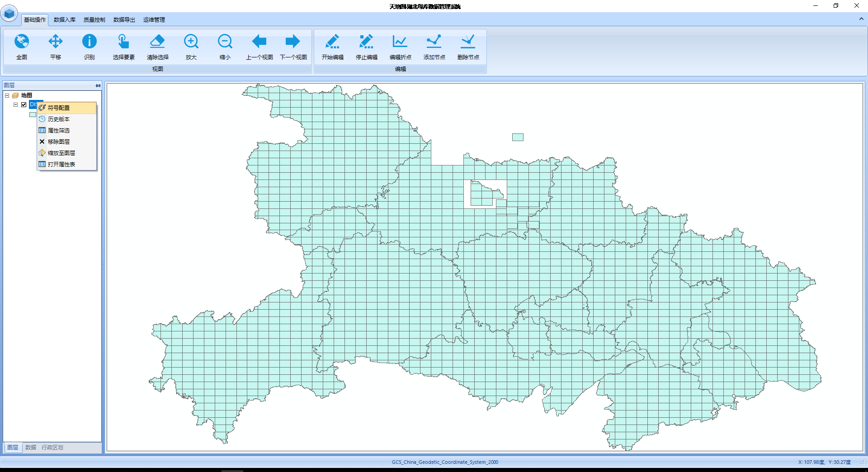Image resolution: width=868 pixels, height=472 pixels.
Task: Click the layer's cyan legend swatch
Action: coord(33,115)
